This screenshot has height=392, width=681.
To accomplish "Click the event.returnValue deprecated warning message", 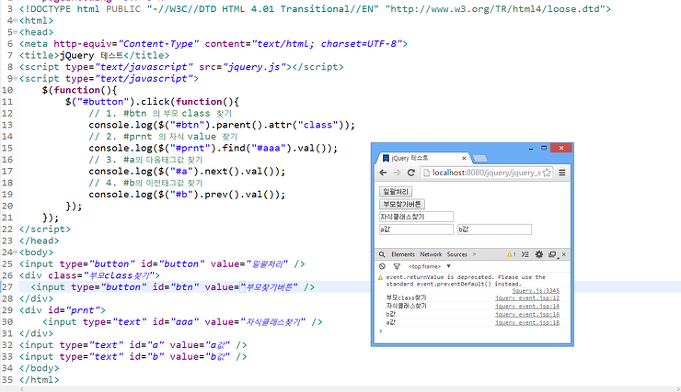I will [466, 280].
